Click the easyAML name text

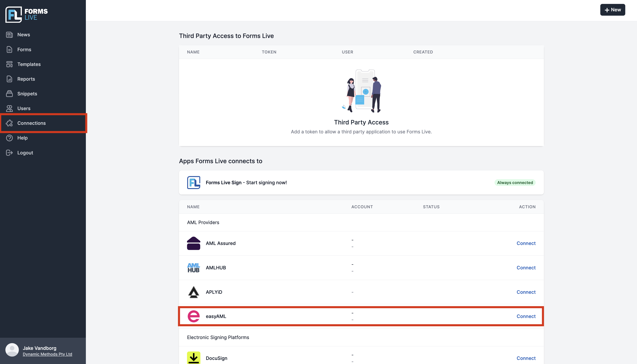[216, 316]
